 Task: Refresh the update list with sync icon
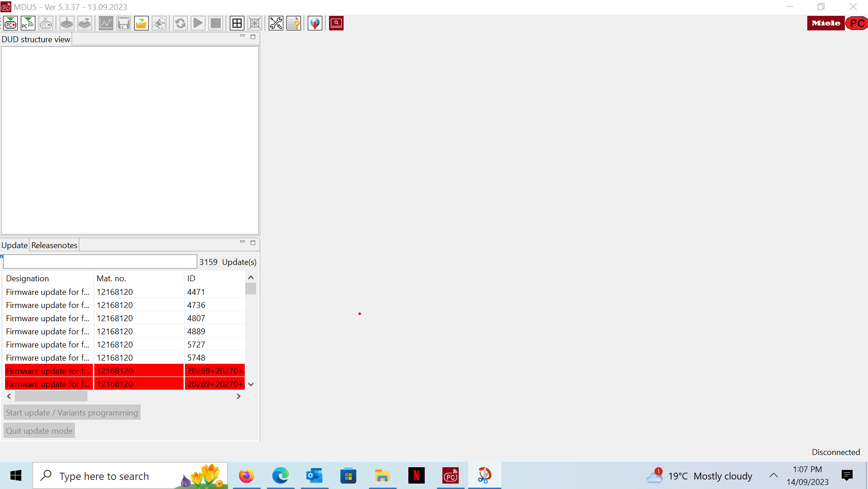point(180,23)
